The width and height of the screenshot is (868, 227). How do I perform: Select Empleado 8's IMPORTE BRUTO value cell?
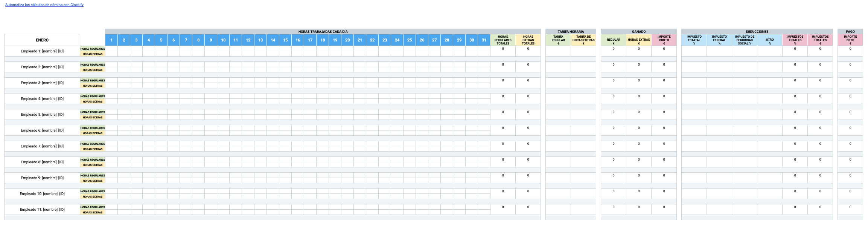coord(664,162)
